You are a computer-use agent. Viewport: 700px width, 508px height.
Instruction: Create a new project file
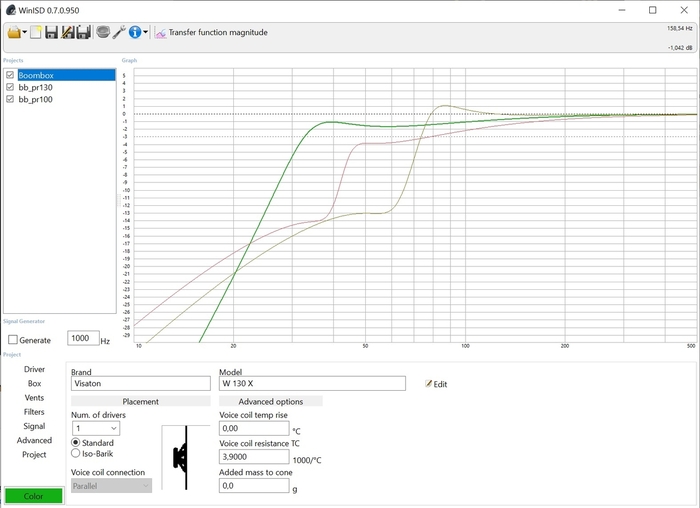[36, 33]
